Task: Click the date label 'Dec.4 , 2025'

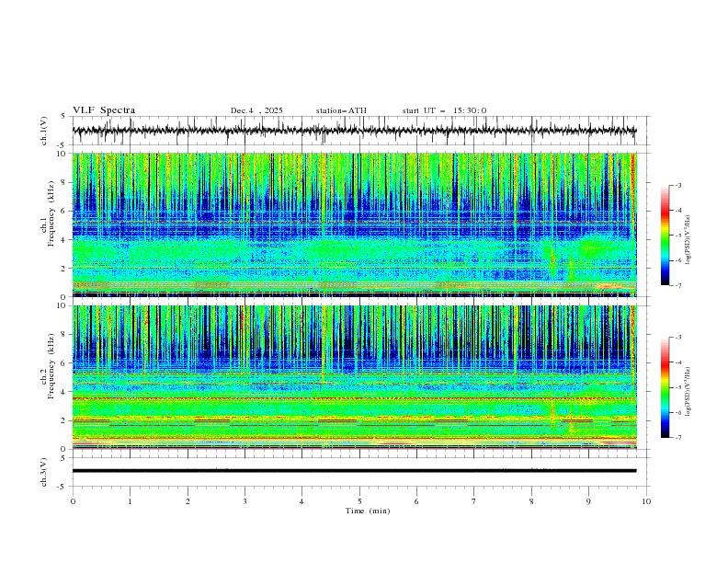Action: (256, 110)
